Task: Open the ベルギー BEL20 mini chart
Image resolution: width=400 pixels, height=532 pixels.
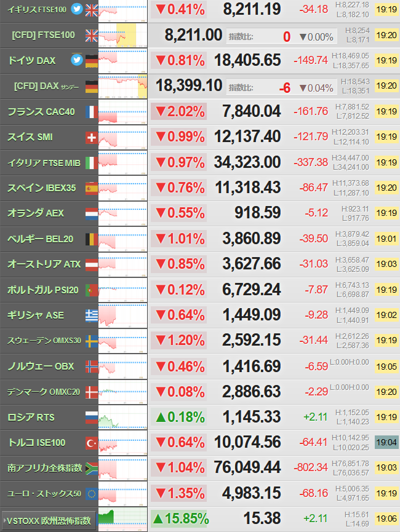Action: click(x=123, y=239)
